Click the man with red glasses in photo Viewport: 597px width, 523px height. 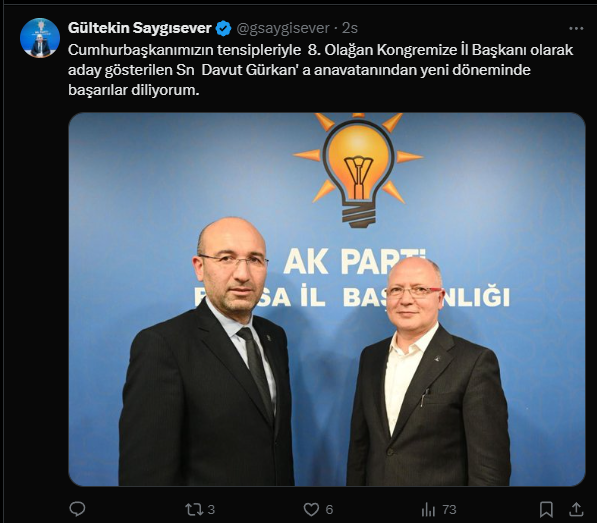429,372
